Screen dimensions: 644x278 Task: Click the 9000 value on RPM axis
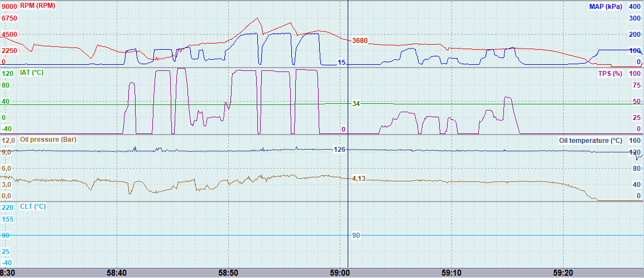[x=9, y=6]
